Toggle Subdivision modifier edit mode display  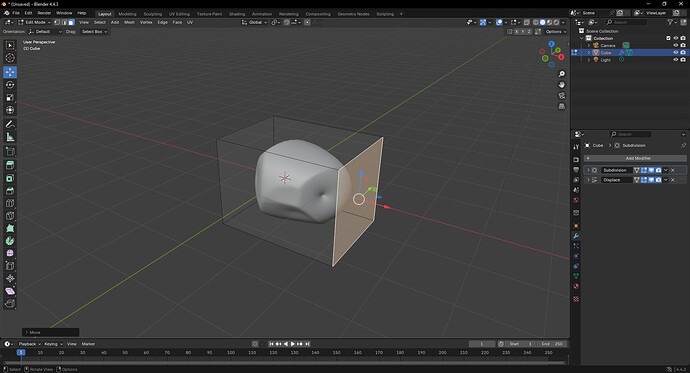tap(644, 170)
